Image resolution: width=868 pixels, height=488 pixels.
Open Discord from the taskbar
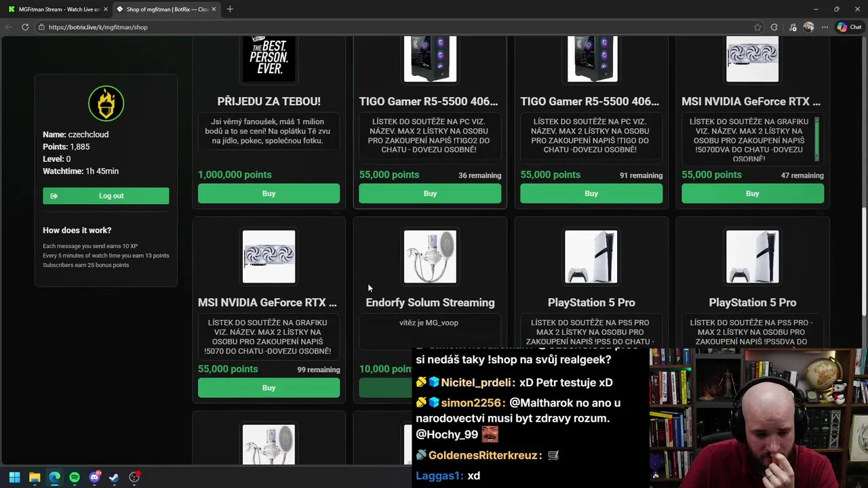tap(95, 477)
